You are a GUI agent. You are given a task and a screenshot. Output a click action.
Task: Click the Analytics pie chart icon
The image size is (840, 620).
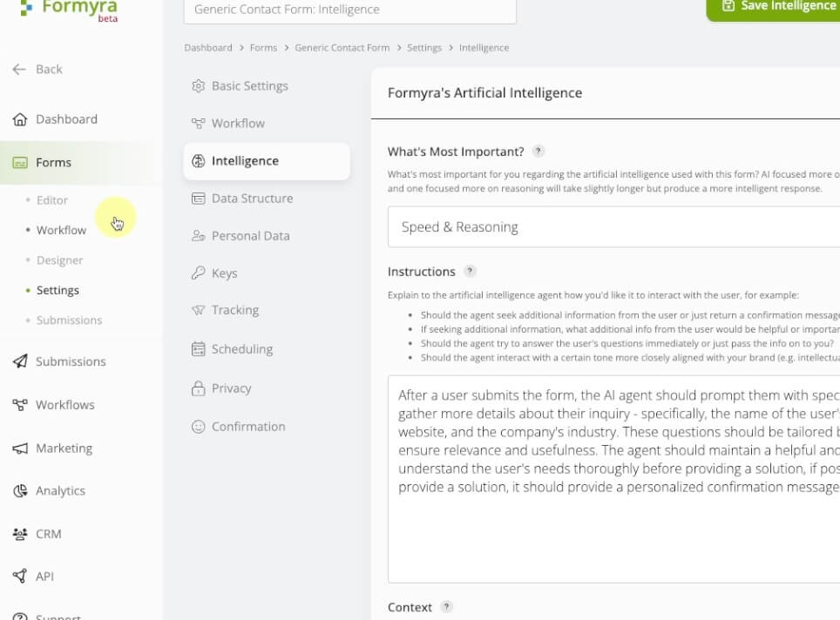[20, 491]
